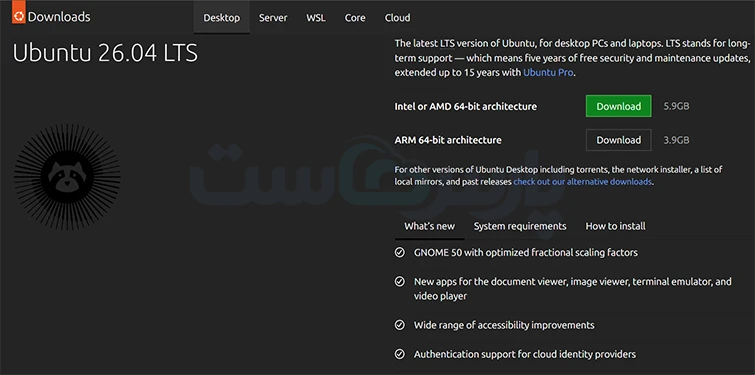Go to the Core tab
This screenshot has height=375, width=755.
point(355,18)
